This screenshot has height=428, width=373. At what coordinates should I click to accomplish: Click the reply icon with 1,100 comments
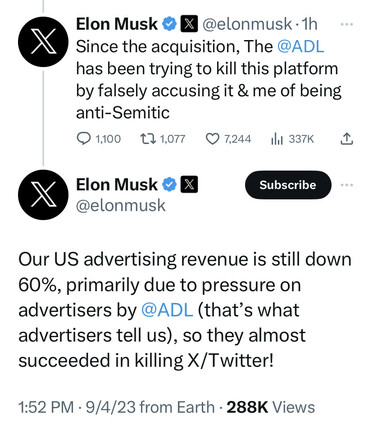83,139
